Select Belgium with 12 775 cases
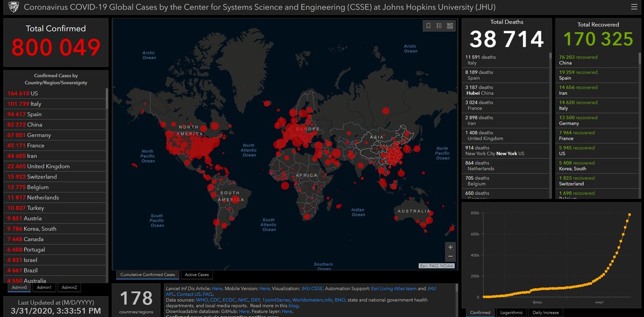644x317 pixels. pyautogui.click(x=55, y=187)
